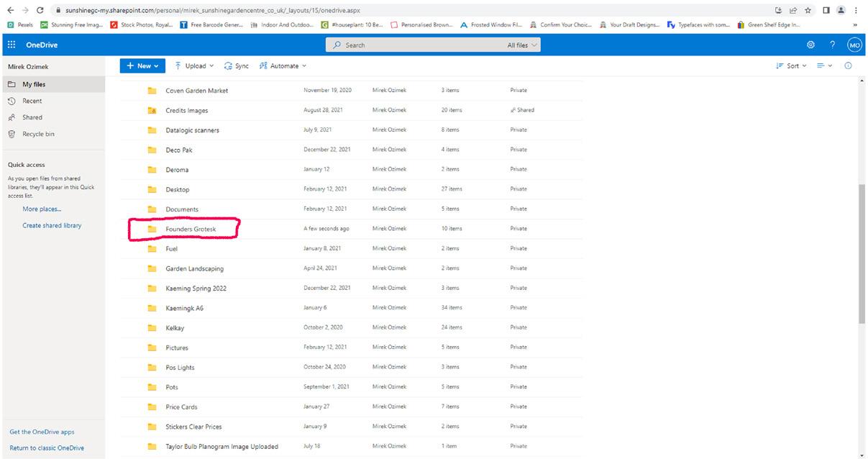The width and height of the screenshot is (868, 459).
Task: Open the Pexels bookmark
Action: pyautogui.click(x=20, y=24)
